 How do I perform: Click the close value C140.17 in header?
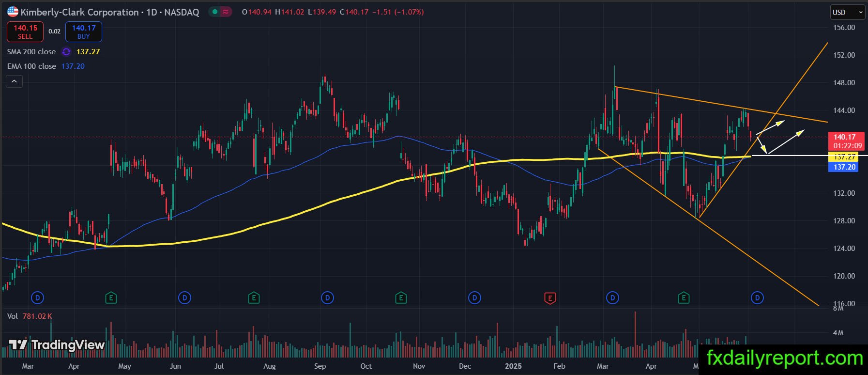354,12
